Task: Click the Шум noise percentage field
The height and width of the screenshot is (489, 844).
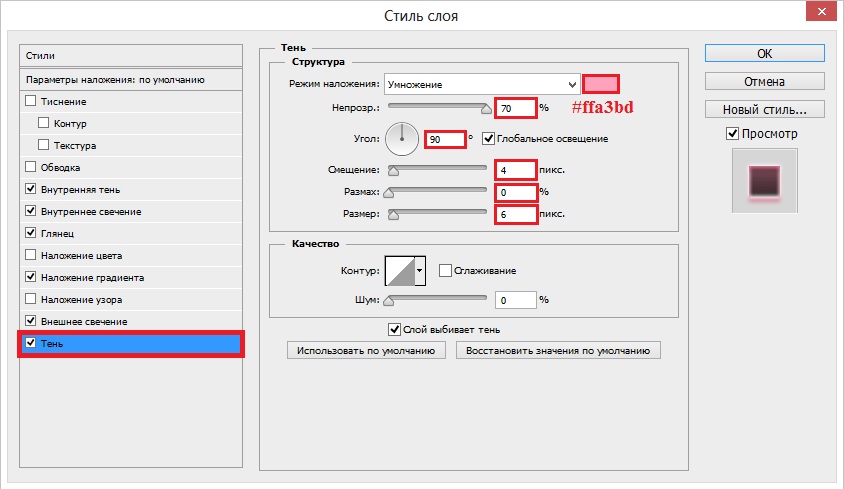Action: pos(516,300)
